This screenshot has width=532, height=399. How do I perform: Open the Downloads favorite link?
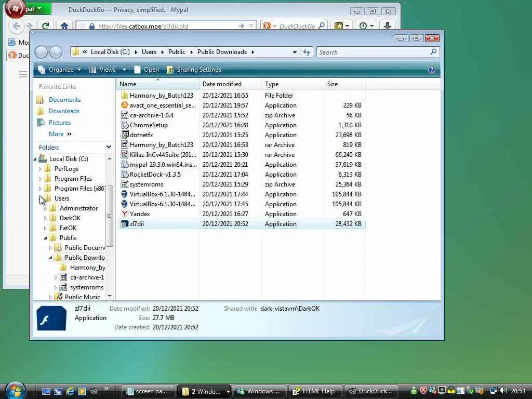coord(64,111)
